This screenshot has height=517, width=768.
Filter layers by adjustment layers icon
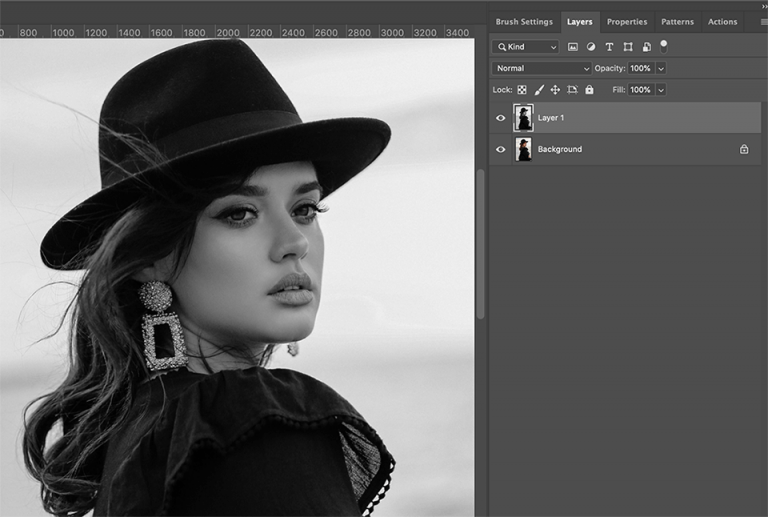[x=591, y=47]
